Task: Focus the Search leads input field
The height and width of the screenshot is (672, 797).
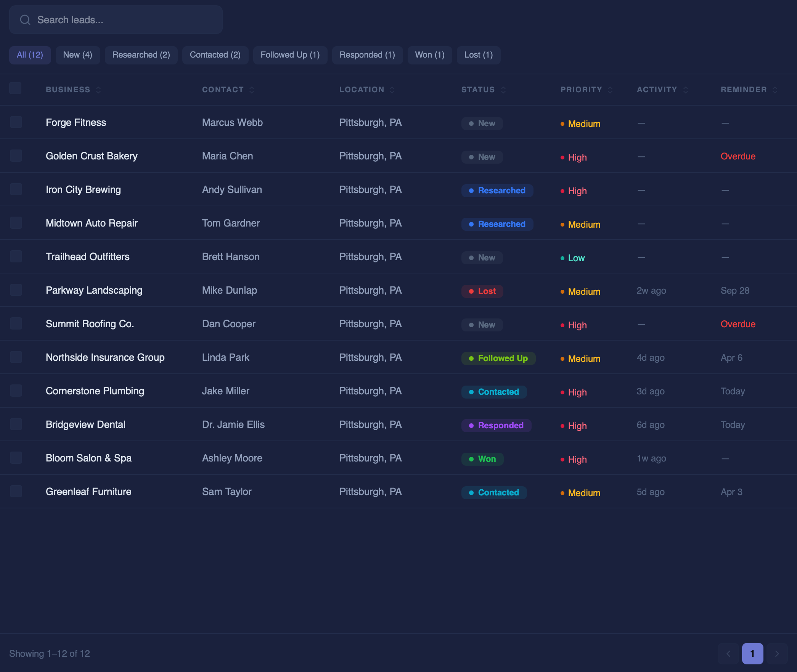Action: 122,20
